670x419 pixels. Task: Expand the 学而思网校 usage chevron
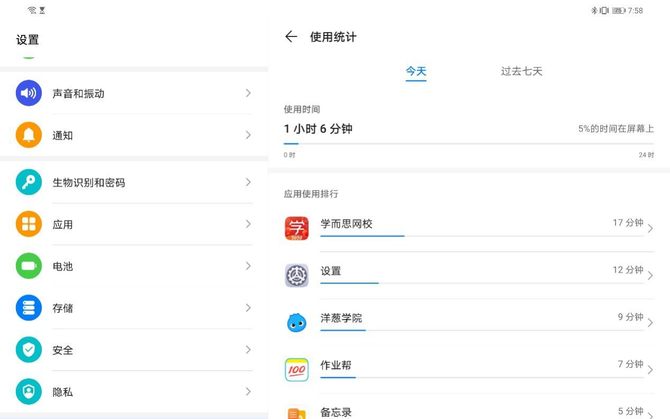pos(650,229)
